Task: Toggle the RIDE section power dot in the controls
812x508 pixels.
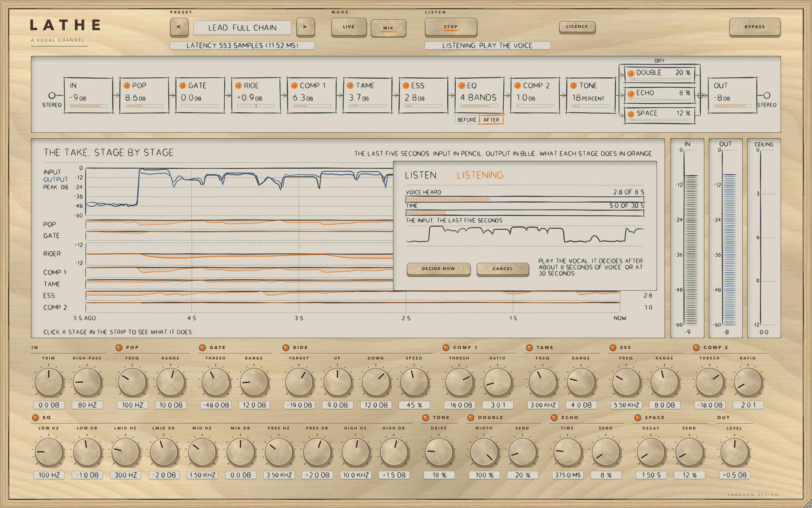Action: 286,348
